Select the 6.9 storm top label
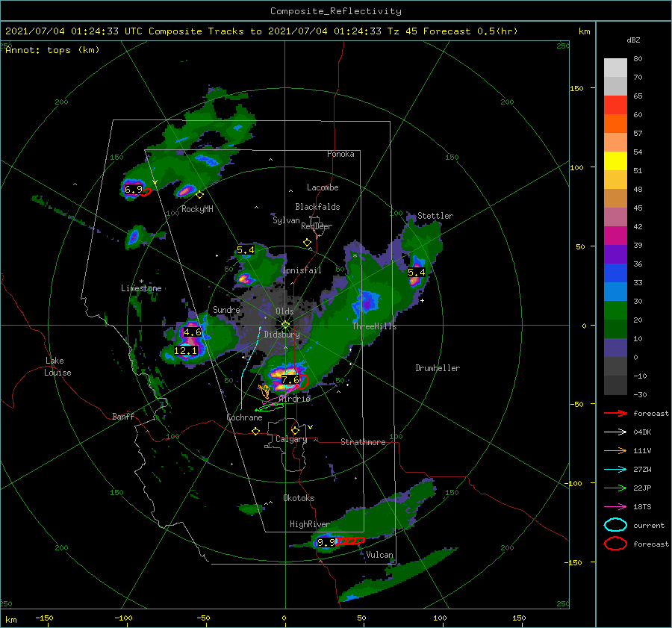 pos(134,190)
